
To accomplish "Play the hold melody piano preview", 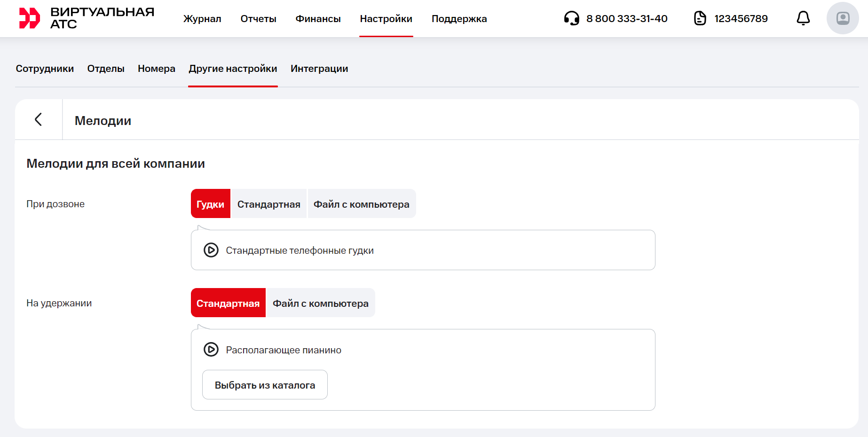I will tap(211, 350).
